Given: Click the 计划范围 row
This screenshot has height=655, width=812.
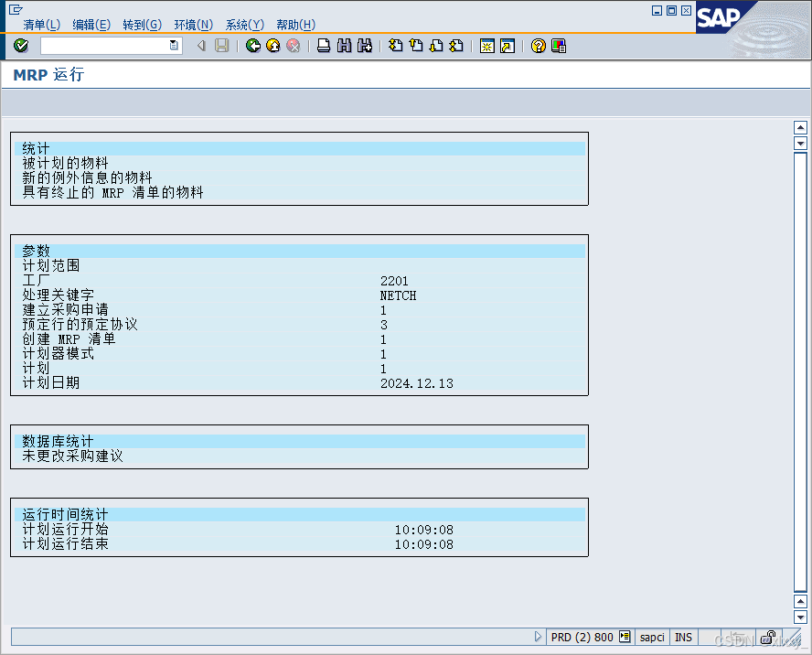Looking at the screenshot, I should 300,266.
